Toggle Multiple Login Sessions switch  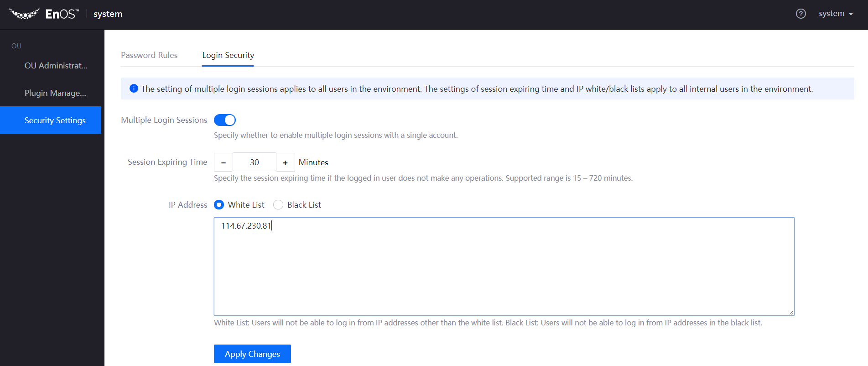click(225, 120)
